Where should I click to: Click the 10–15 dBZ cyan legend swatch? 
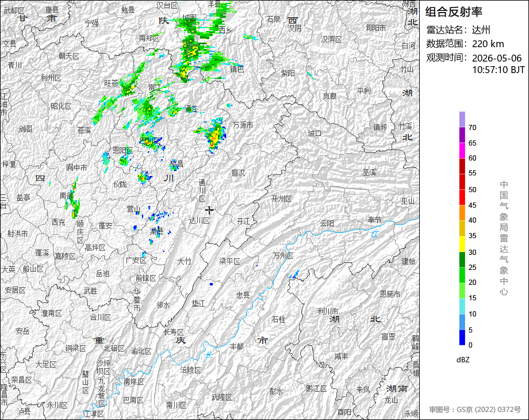point(462,306)
